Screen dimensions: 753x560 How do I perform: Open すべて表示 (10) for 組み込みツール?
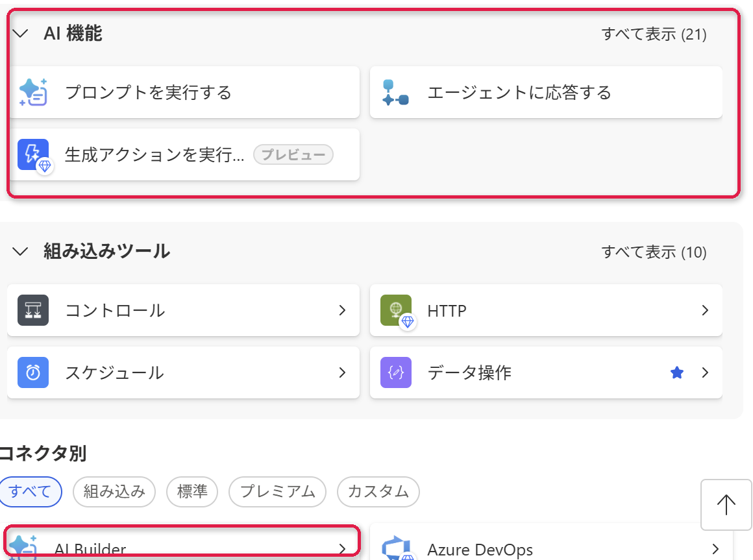tap(654, 252)
